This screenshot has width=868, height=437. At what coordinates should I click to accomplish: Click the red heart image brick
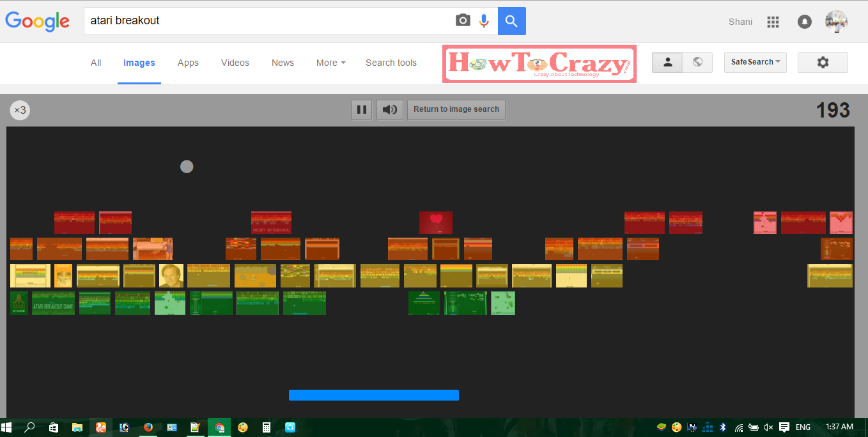coord(436,222)
